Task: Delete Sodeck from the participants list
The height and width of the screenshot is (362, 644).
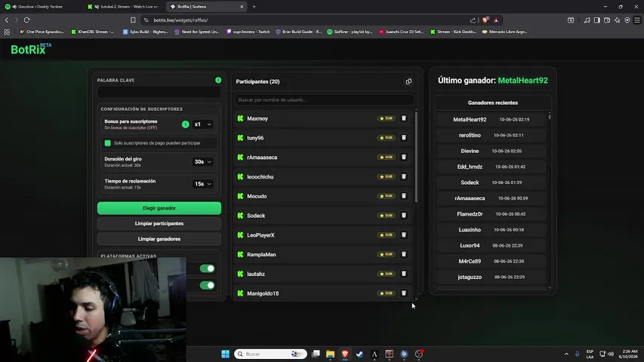Action: [x=404, y=216]
